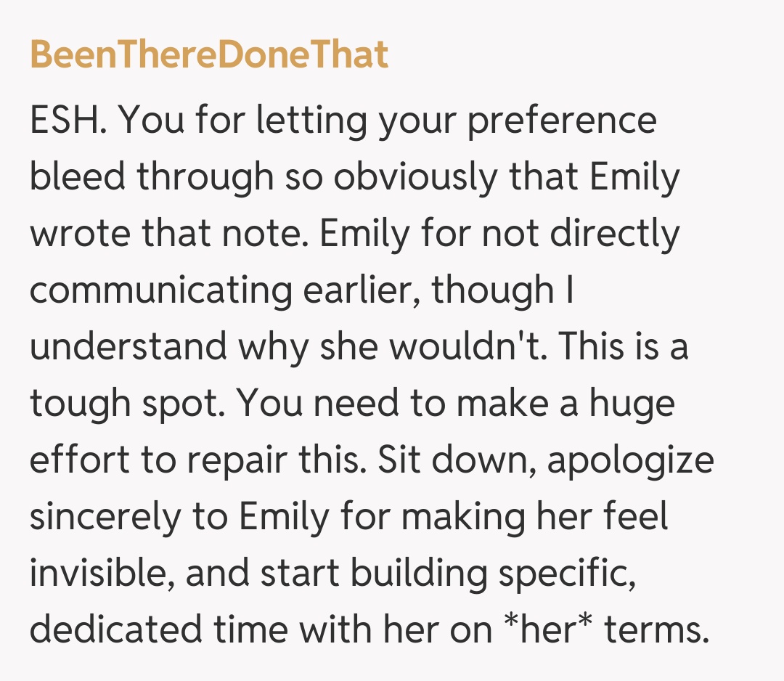The height and width of the screenshot is (681, 784).
Task: Click the word "communicating" in the comment
Action: click(x=160, y=290)
